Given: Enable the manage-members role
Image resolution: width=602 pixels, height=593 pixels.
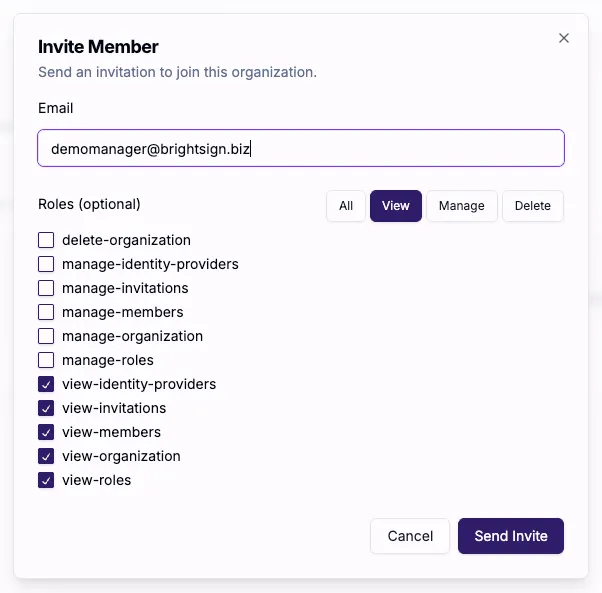Looking at the screenshot, I should tap(46, 312).
